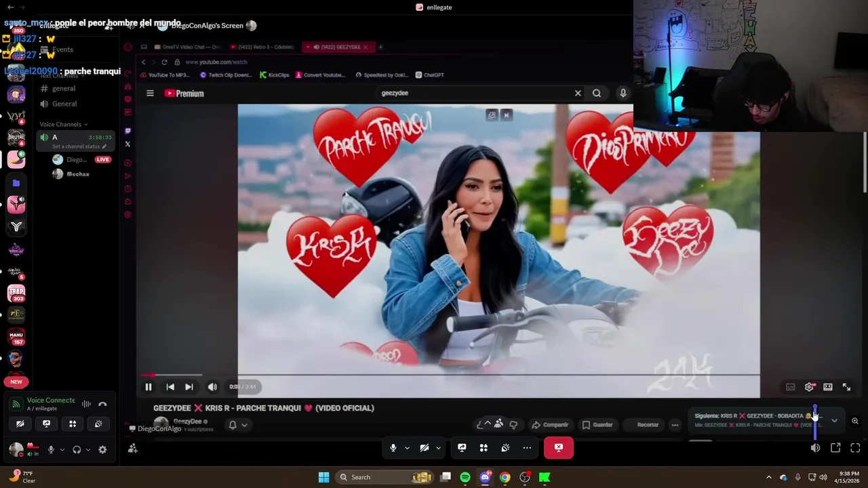The image size is (868, 488).
Task: Run YouTube search with magnifier button
Action: (x=597, y=93)
